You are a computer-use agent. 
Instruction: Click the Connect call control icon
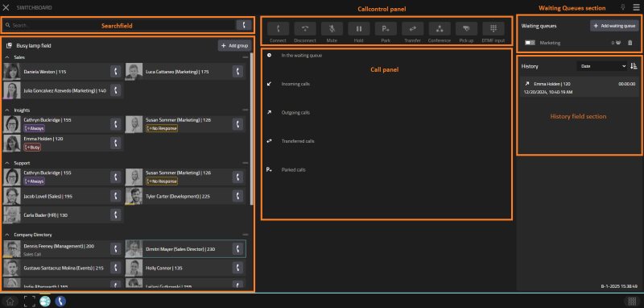[278, 29]
